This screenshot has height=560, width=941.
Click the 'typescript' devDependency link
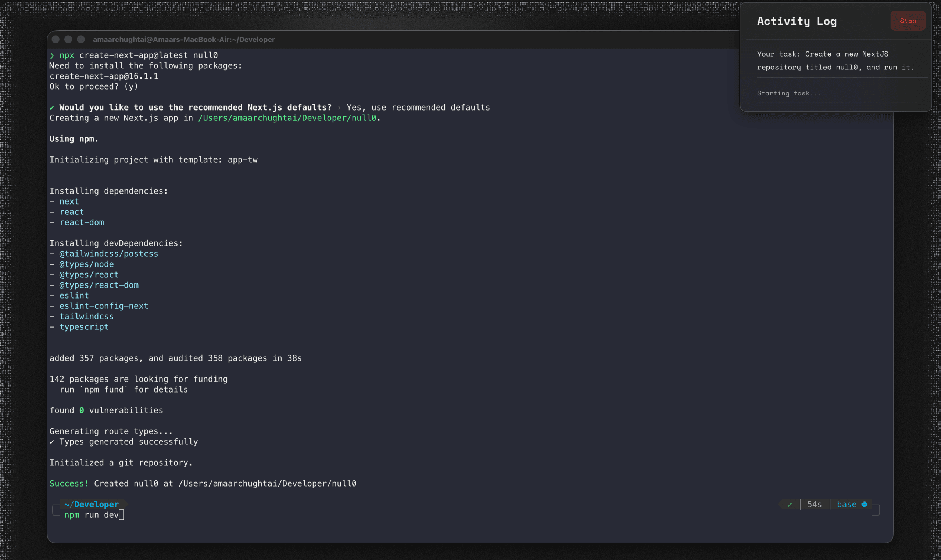[84, 327]
